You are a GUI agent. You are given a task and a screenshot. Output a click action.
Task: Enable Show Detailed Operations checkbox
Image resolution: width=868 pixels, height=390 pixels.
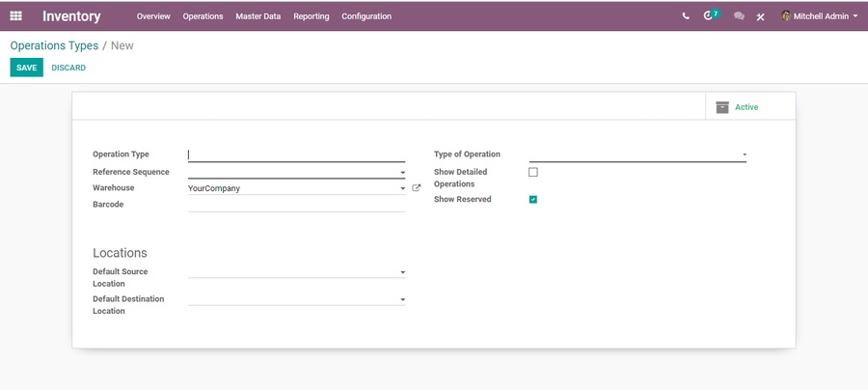[x=533, y=172]
